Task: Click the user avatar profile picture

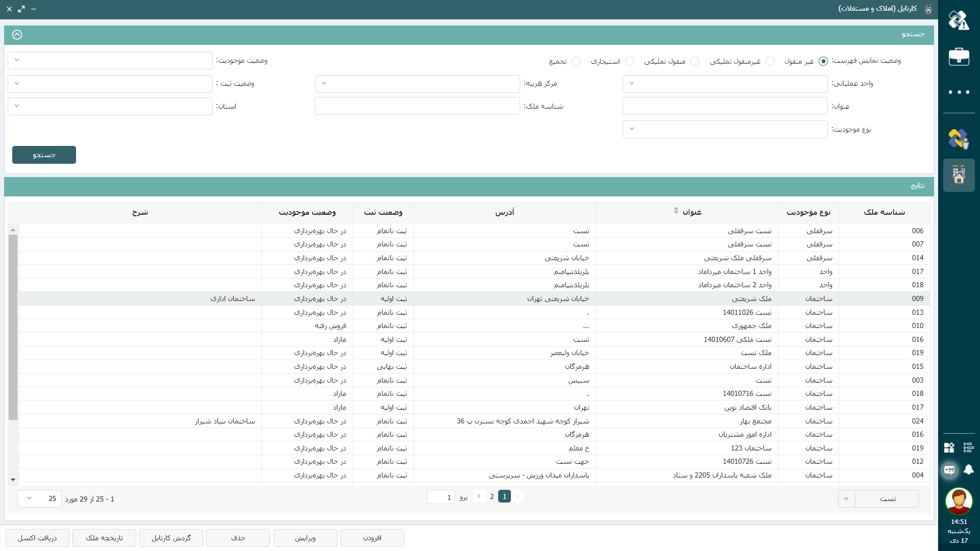Action: [x=959, y=501]
